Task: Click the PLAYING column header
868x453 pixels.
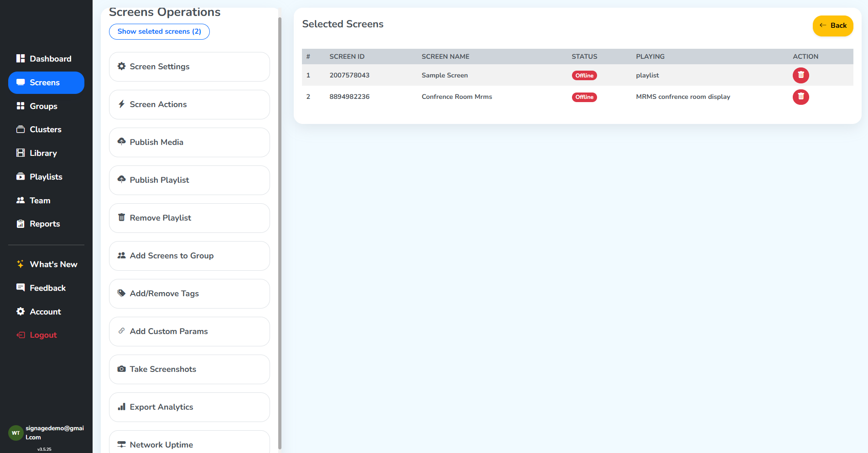Action: point(650,57)
